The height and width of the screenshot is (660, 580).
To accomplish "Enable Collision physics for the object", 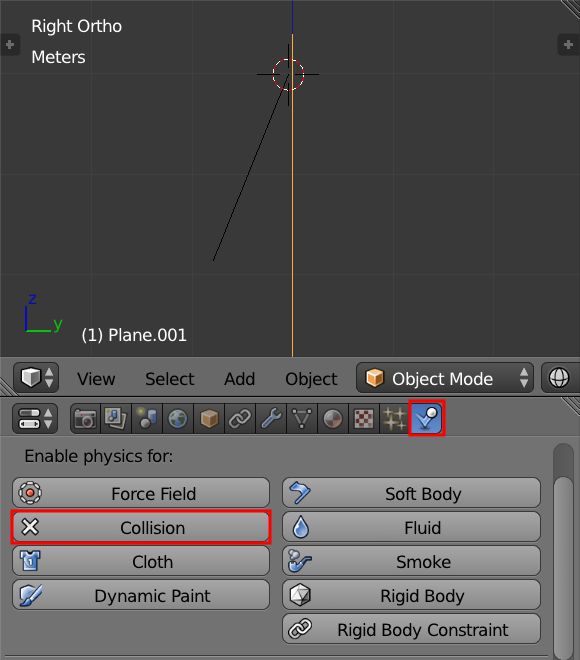I will 141,527.
